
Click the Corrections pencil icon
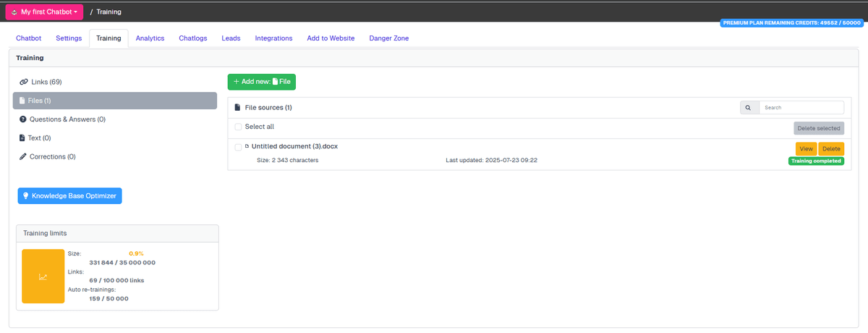pos(22,157)
